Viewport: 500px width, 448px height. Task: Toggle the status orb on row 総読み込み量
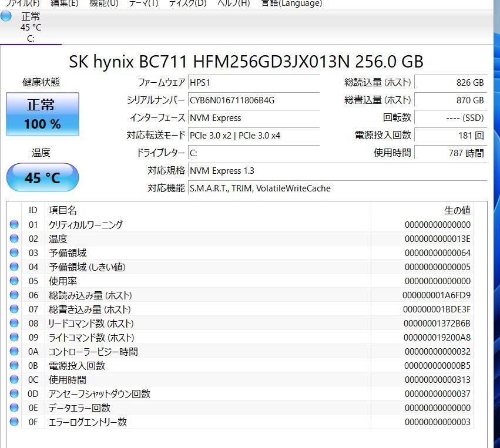point(15,295)
